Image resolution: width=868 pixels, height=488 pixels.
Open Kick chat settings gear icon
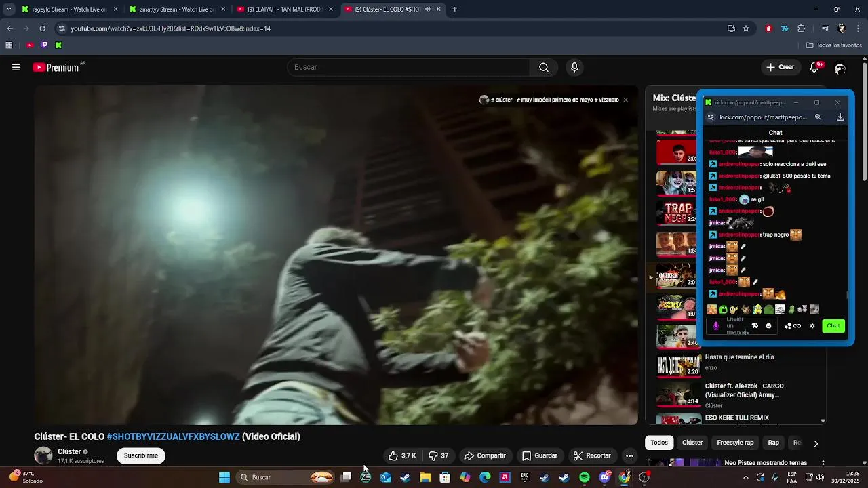click(812, 326)
